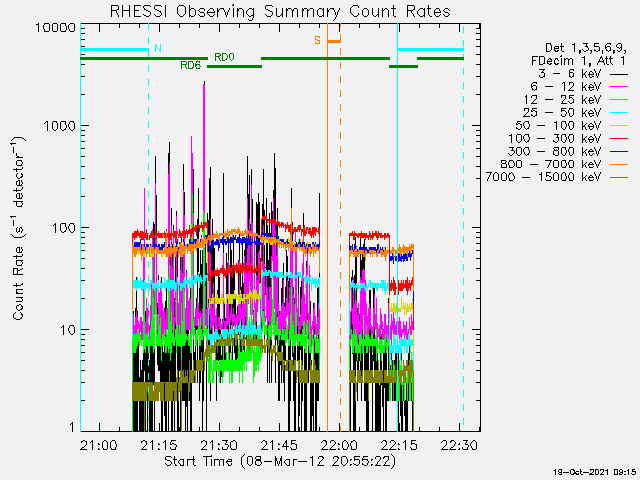Click the '3 - 6 keV' legend label
This screenshot has width=640, height=480.
tap(569, 74)
